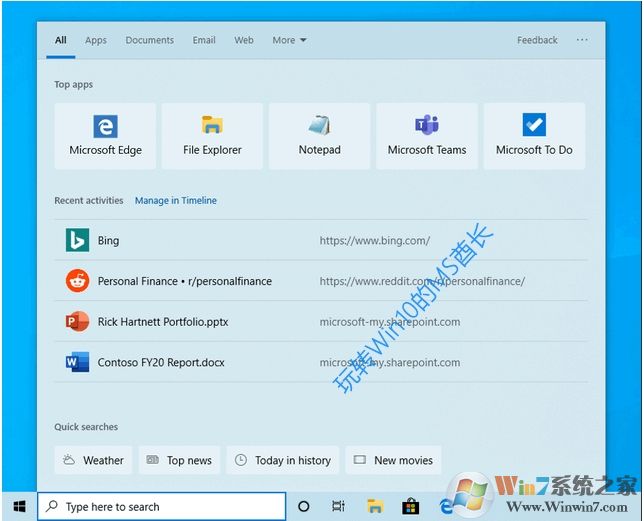
Task: Select the All tab
Action: click(x=61, y=40)
